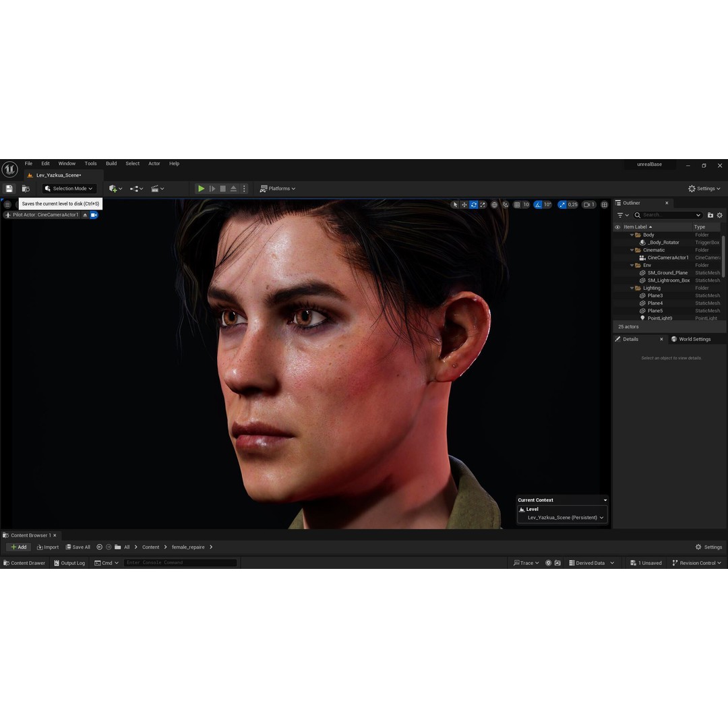Select SM_Ground_Plane in Outliner

(667, 273)
